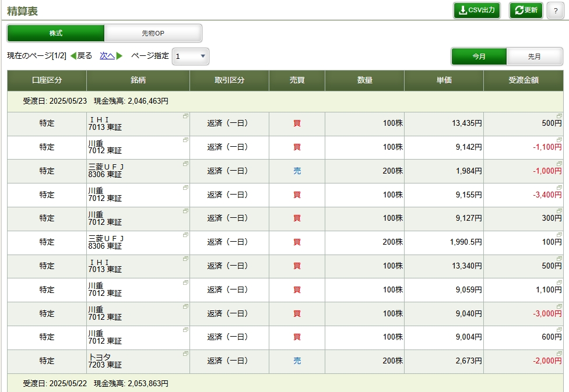Open help via the question mark button

pyautogui.click(x=555, y=10)
